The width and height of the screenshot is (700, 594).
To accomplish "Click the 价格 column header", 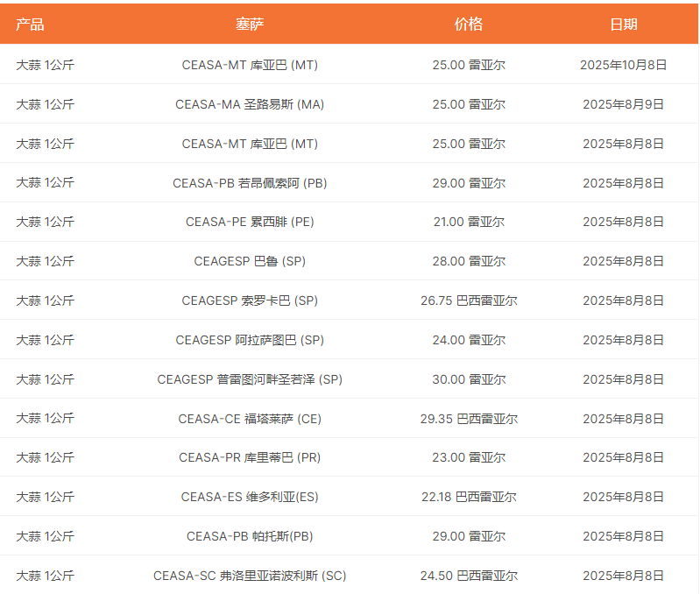I will coord(469,25).
